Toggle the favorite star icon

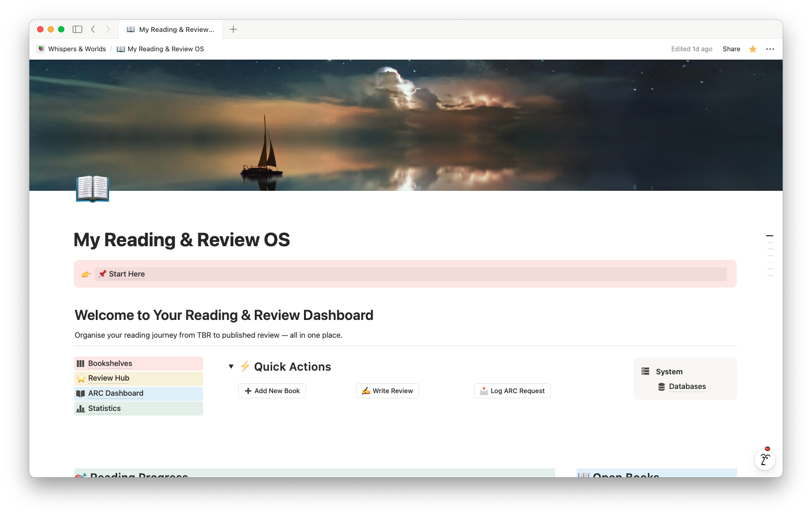click(753, 49)
